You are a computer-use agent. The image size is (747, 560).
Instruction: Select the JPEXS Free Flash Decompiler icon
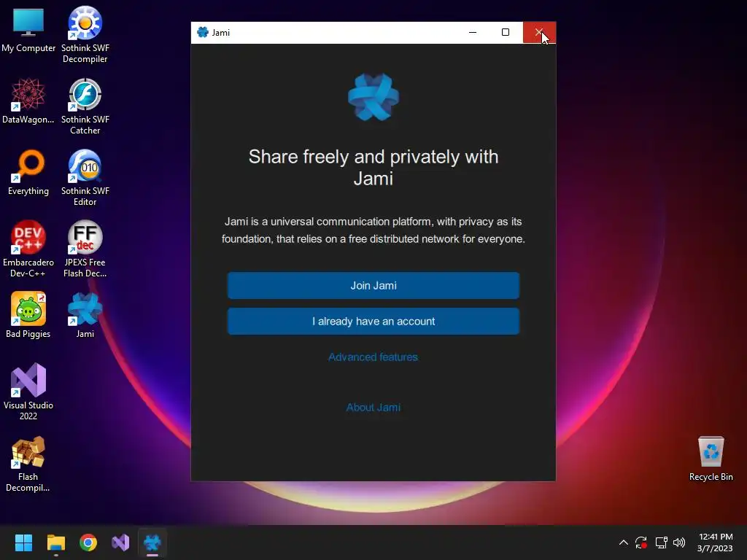coord(85,249)
